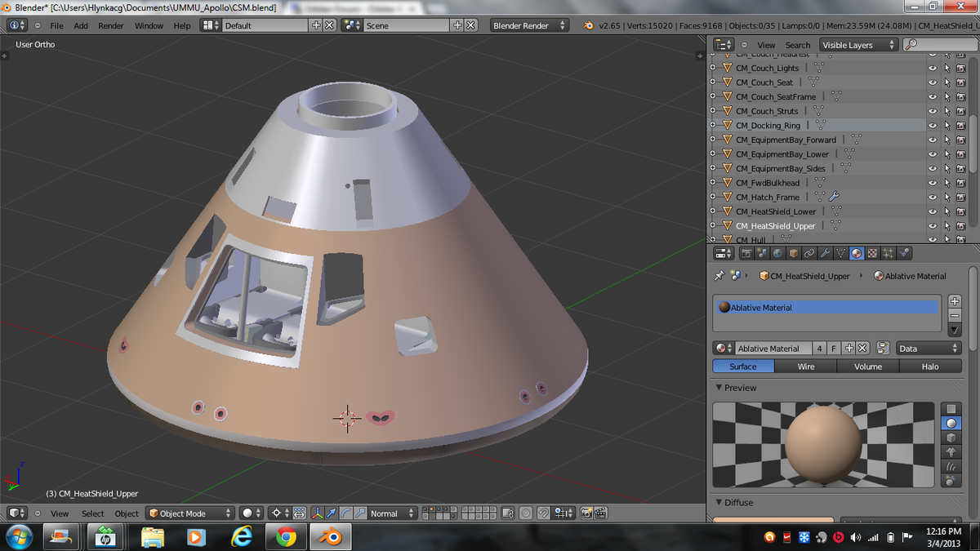This screenshot has height=551, width=980.
Task: Click the OpenGL render image camera icon
Action: [586, 513]
